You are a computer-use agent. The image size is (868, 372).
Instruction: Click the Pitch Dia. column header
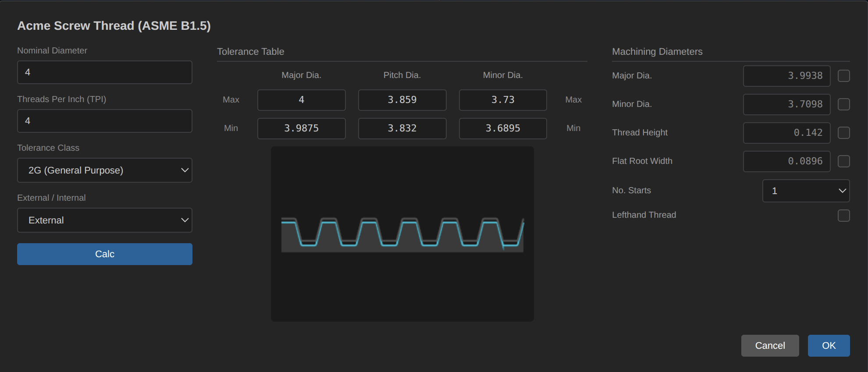coord(402,75)
